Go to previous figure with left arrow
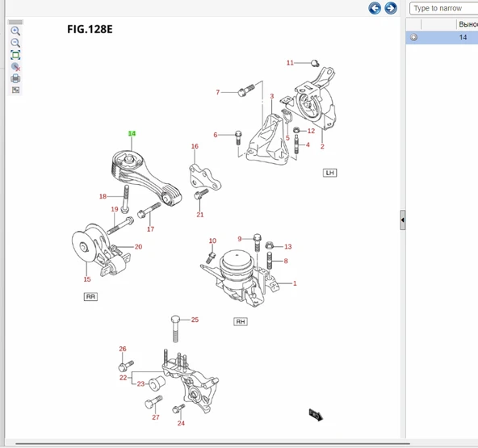478x448 pixels. [375, 8]
